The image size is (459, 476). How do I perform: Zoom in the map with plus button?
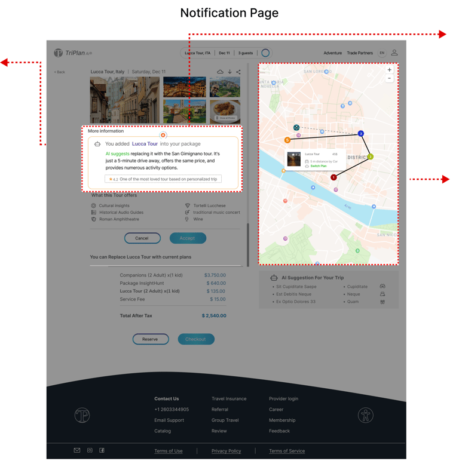(389, 70)
